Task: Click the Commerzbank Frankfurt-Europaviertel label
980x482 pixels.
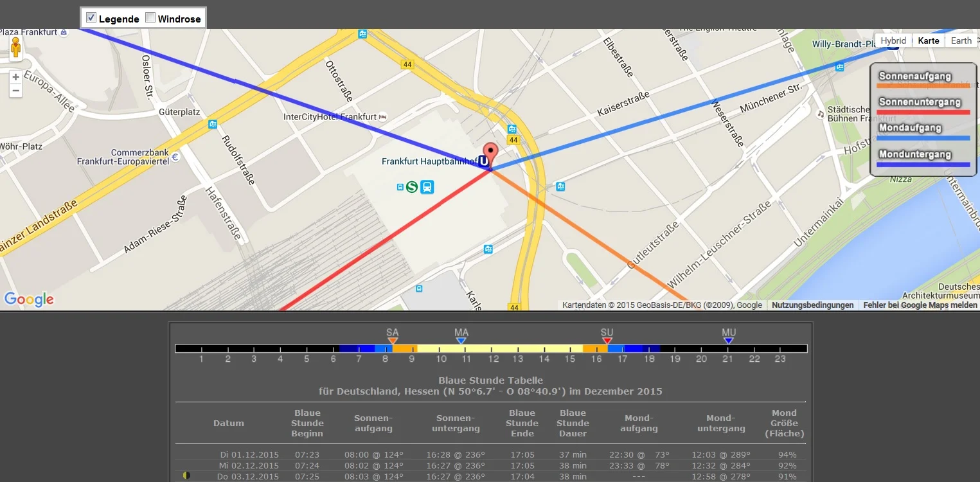Action: (x=123, y=157)
